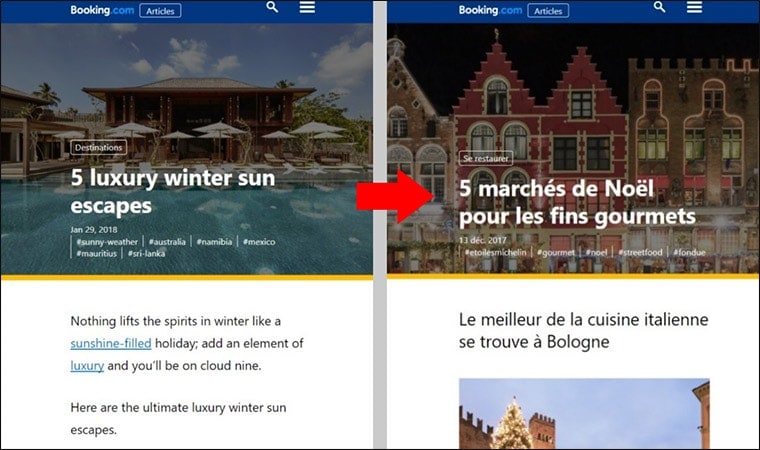
Task: Select the Se restaurer category tag
Action: pos(486,158)
